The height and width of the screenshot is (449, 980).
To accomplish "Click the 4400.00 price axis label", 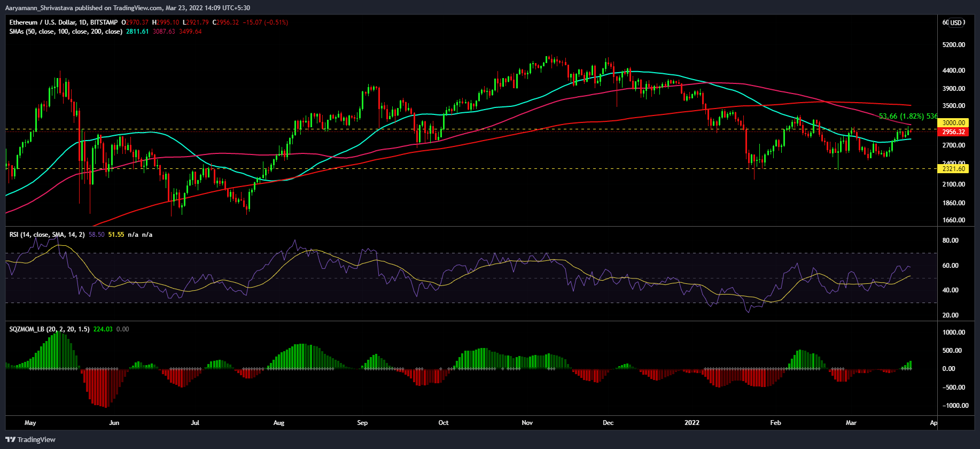I will coord(954,71).
